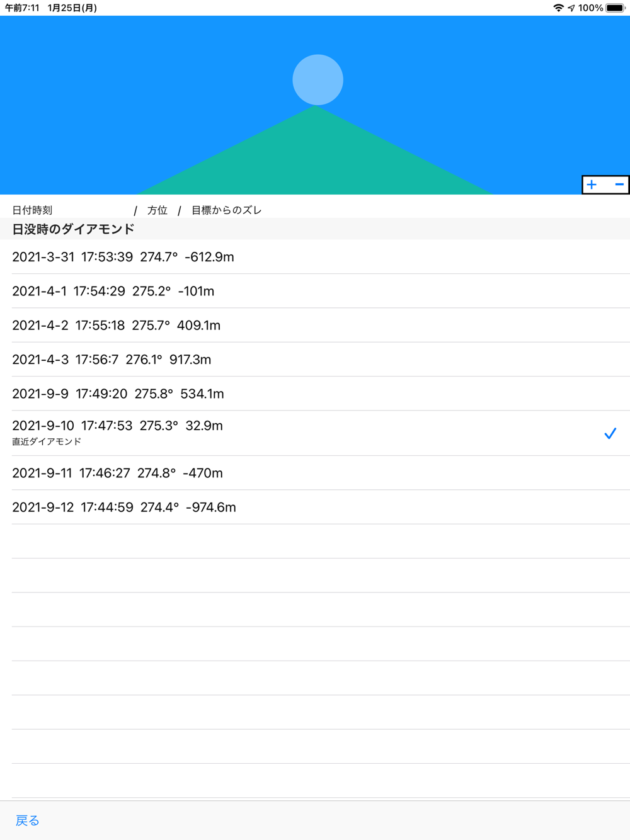Tap the 日付時刻 column label
This screenshot has height=840, width=630.
32,210
